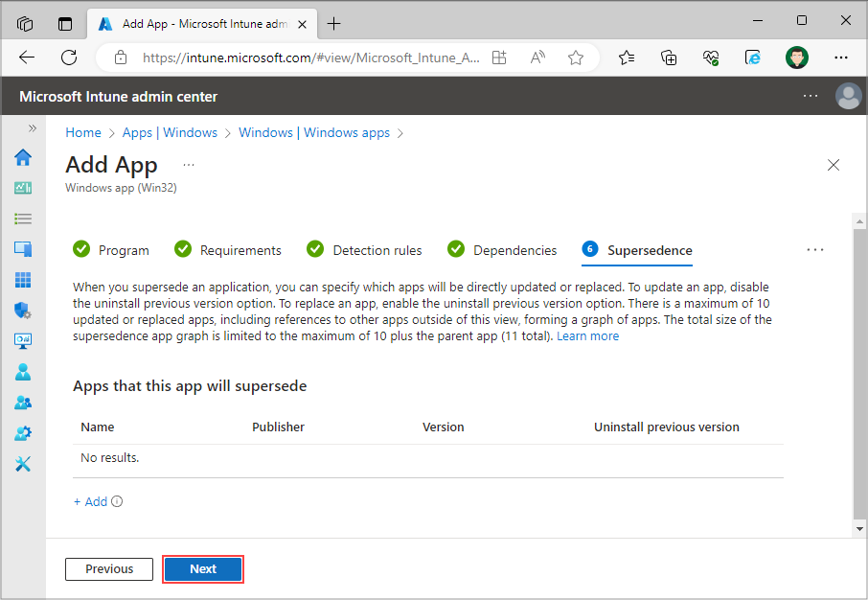Click Publisher column header
The width and height of the screenshot is (868, 600).
[278, 427]
